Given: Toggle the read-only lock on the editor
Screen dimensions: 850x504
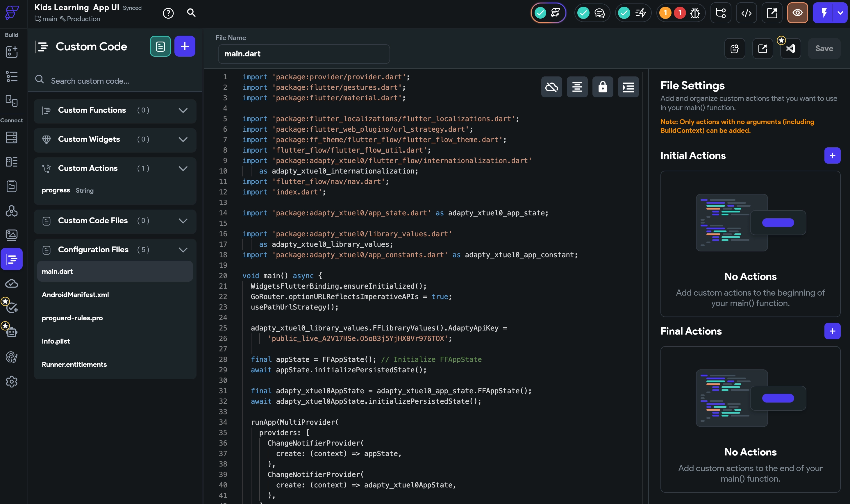Looking at the screenshot, I should click(603, 87).
